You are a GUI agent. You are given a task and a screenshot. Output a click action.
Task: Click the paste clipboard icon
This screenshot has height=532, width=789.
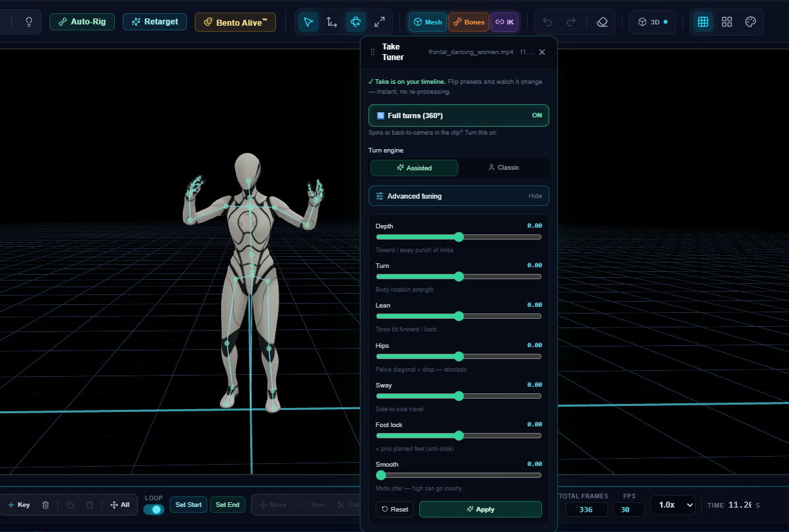90,505
